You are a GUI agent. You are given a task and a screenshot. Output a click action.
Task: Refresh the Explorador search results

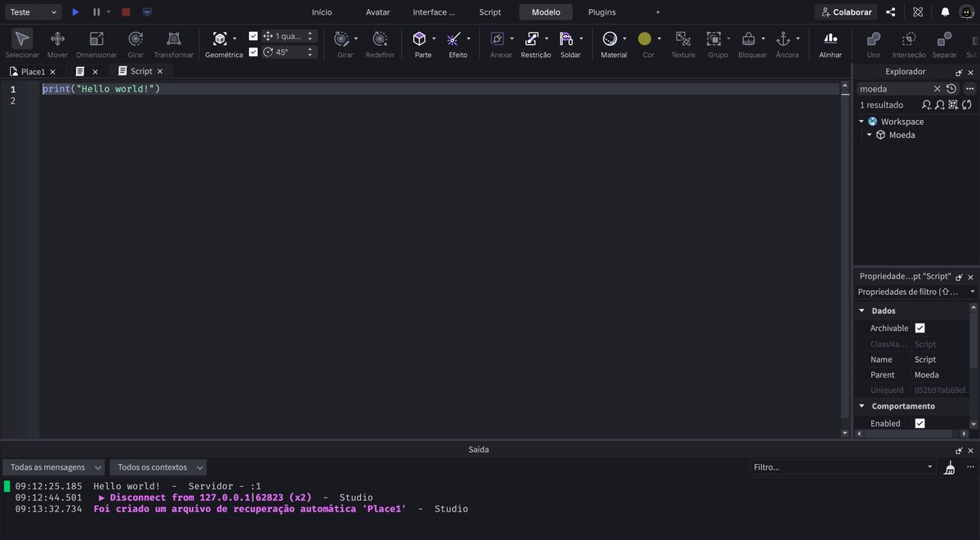(967, 105)
